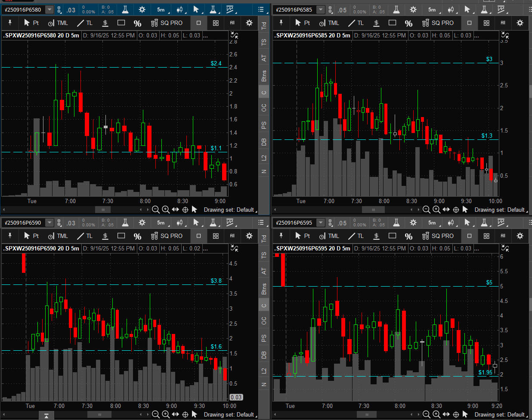Toggle single-drawing mode square in P6580 toolbar
Screen dimensions: 532x420
pos(198,23)
